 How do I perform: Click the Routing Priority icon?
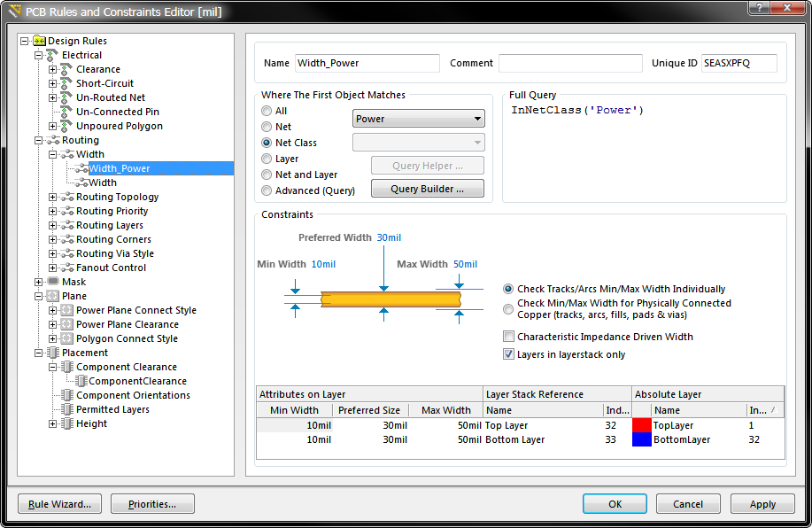(67, 211)
